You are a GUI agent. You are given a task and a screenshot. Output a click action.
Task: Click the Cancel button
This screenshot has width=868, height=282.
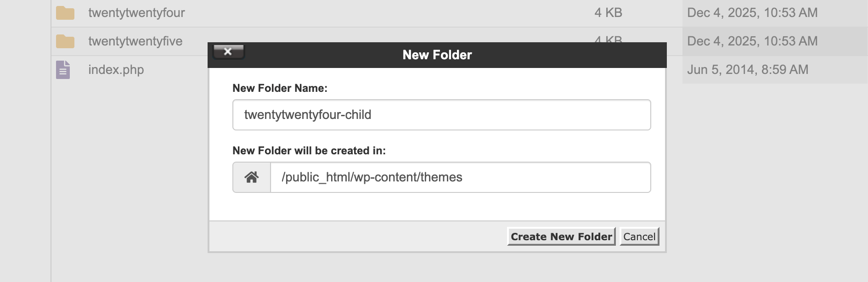[x=639, y=237]
